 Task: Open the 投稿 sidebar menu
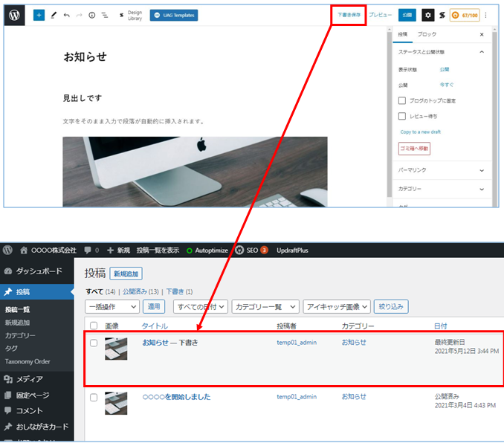pos(37,292)
